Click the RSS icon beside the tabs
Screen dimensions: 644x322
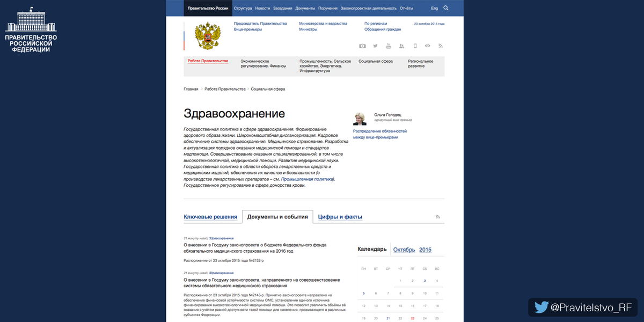438,217
